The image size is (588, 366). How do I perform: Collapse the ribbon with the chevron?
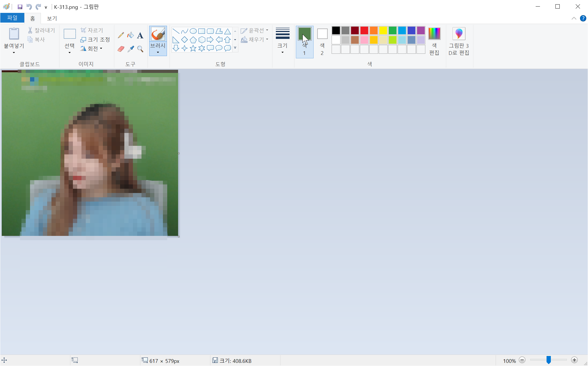click(x=574, y=18)
